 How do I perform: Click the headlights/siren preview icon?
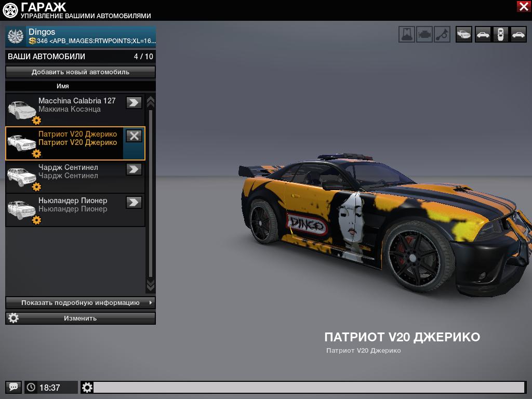[407, 35]
